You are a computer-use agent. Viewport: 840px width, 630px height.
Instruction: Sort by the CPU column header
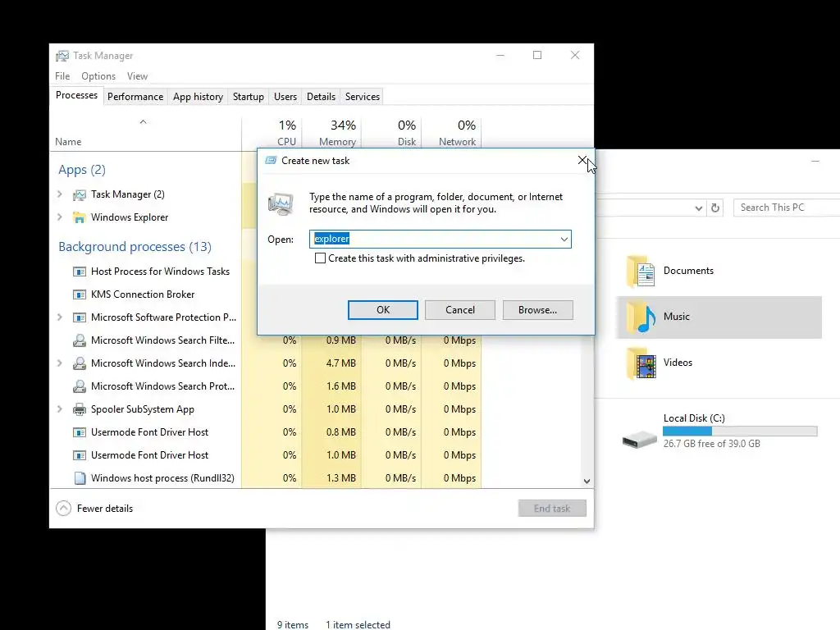point(272,132)
